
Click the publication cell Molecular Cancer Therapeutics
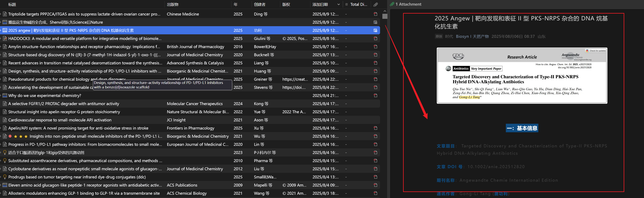pos(194,104)
